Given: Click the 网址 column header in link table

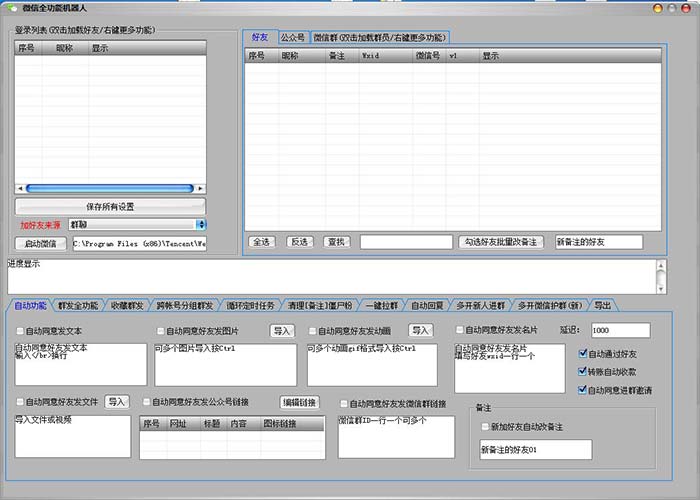Looking at the screenshot, I should [183, 424].
